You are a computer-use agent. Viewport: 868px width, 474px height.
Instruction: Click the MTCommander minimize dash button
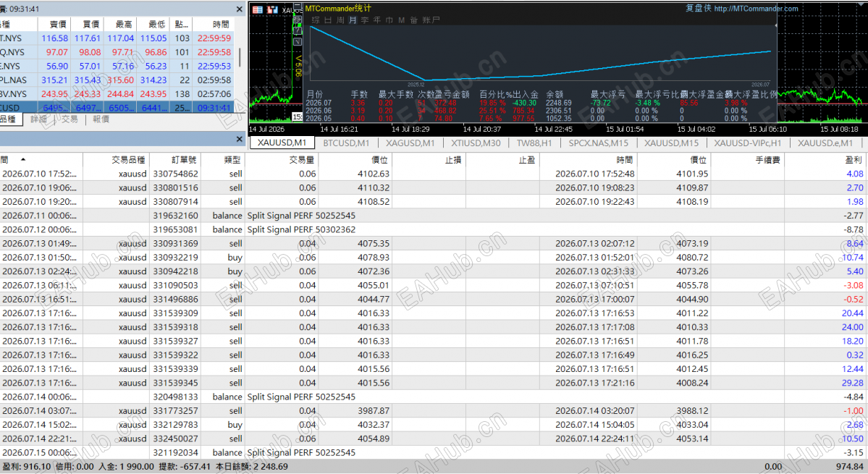298,6
